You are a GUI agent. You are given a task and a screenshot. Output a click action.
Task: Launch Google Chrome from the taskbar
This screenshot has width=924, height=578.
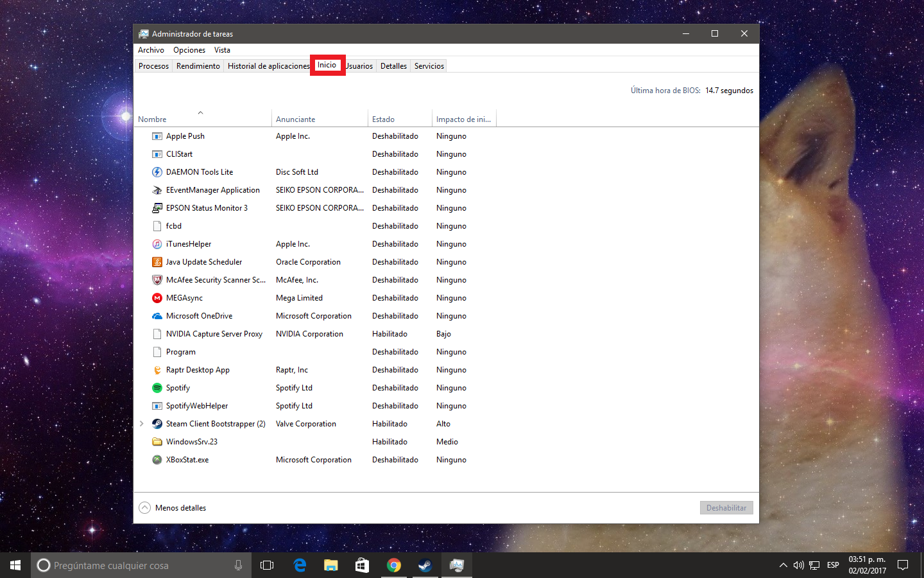[394, 565]
